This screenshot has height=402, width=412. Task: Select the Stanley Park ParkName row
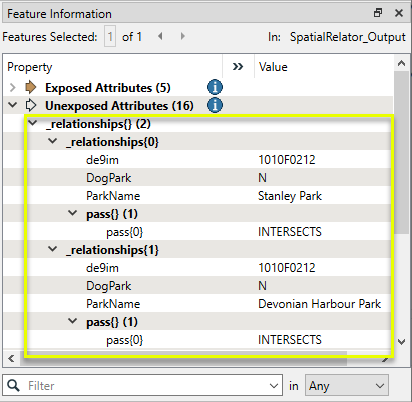click(197, 196)
